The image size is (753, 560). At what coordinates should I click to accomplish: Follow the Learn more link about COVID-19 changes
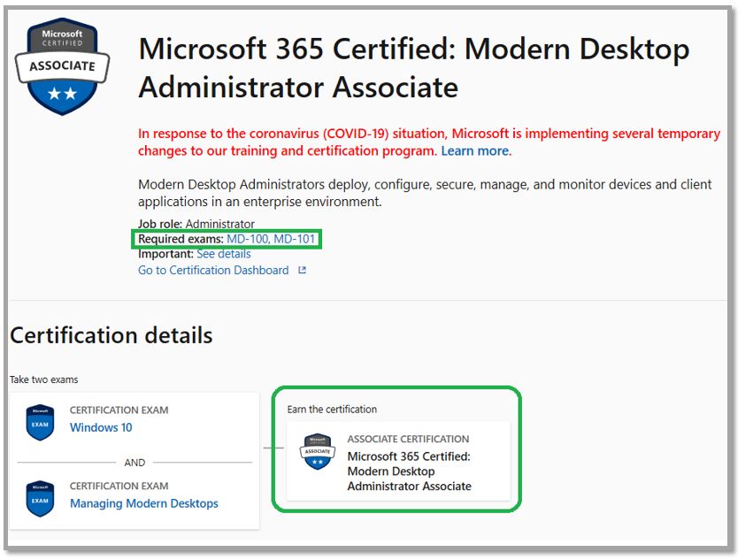click(x=475, y=151)
